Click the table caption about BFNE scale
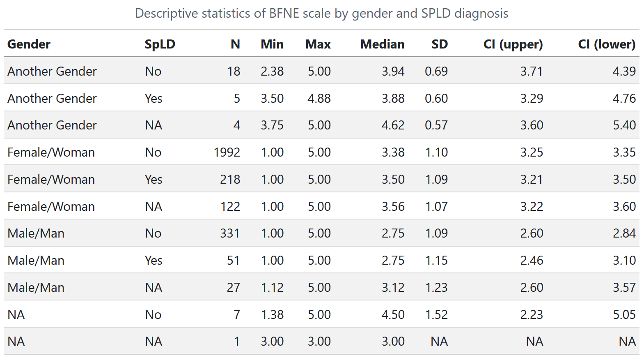The width and height of the screenshot is (644, 358). pos(321,13)
